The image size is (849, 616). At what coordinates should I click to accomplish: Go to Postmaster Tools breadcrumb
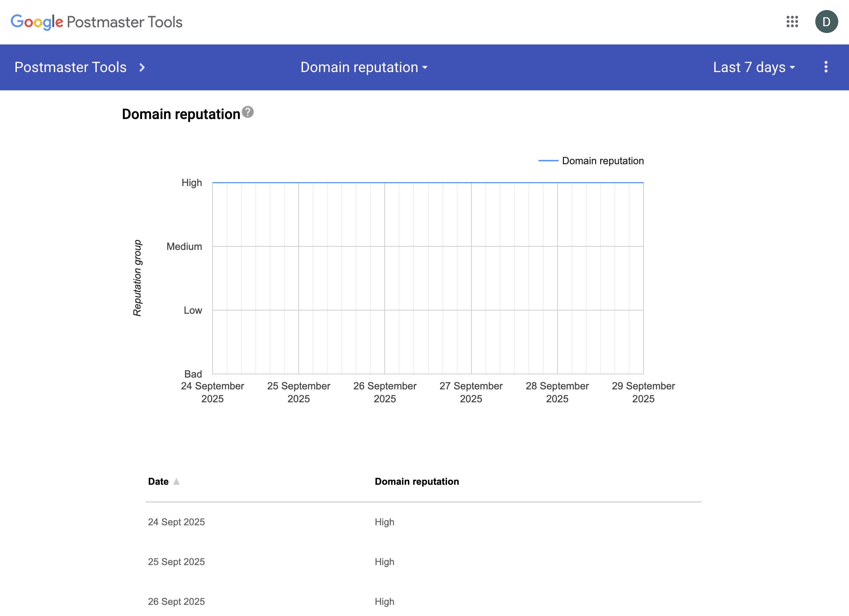coord(70,67)
